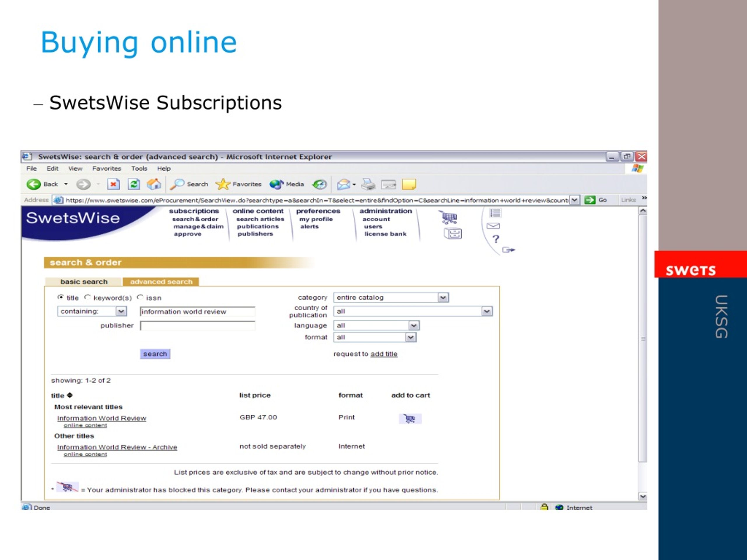Click the History icon in toolbar

[x=320, y=184]
